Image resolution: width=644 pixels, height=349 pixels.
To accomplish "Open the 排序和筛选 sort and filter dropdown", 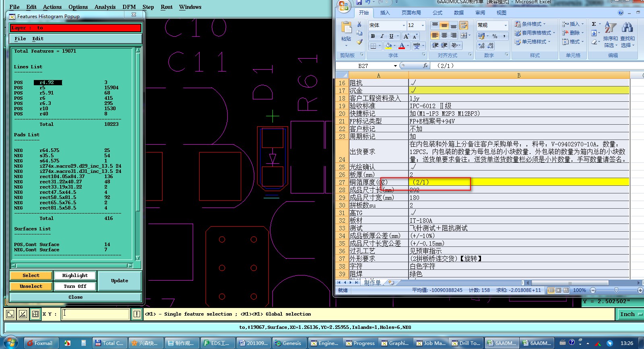I will click(611, 35).
